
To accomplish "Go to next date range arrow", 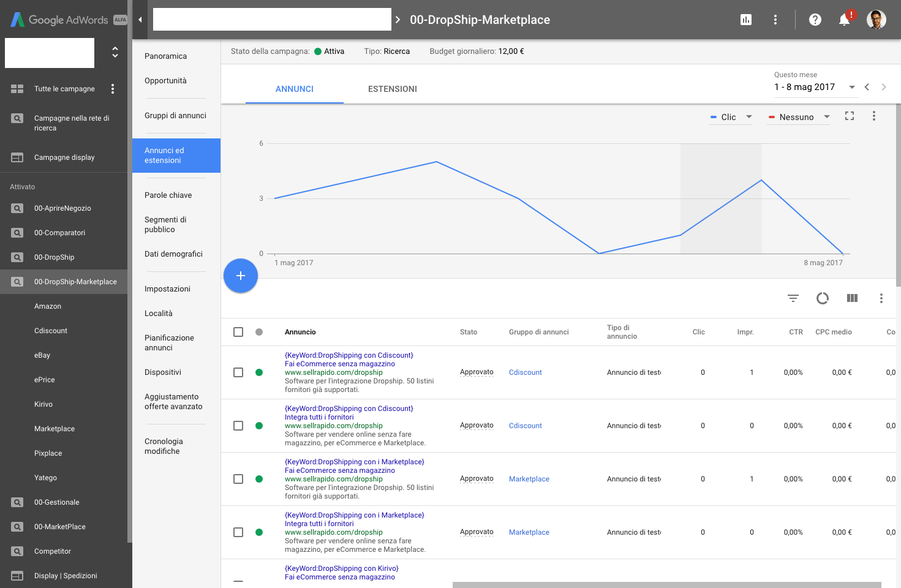I will (x=884, y=87).
